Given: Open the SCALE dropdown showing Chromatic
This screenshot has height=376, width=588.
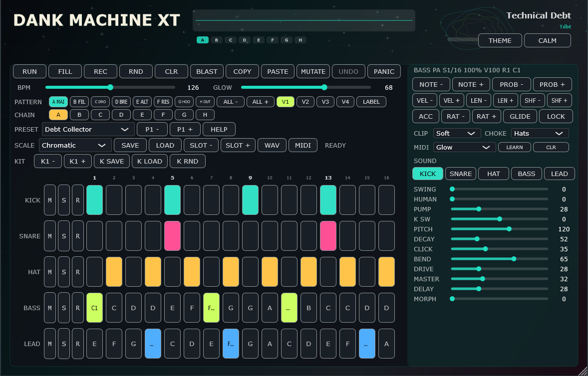Looking at the screenshot, I should [75, 145].
